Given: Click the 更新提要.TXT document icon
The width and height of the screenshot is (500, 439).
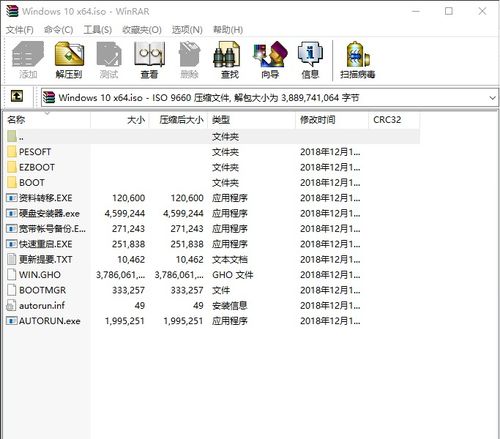Looking at the screenshot, I should 12,259.
